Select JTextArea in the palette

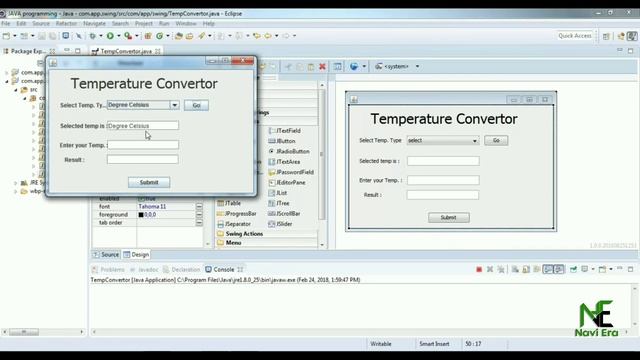(x=284, y=162)
